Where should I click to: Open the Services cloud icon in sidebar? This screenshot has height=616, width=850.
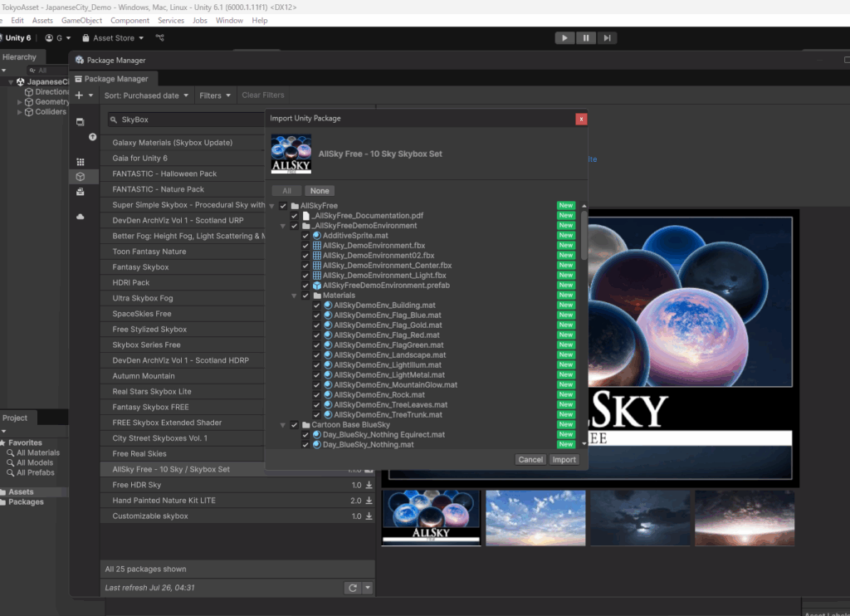click(81, 217)
